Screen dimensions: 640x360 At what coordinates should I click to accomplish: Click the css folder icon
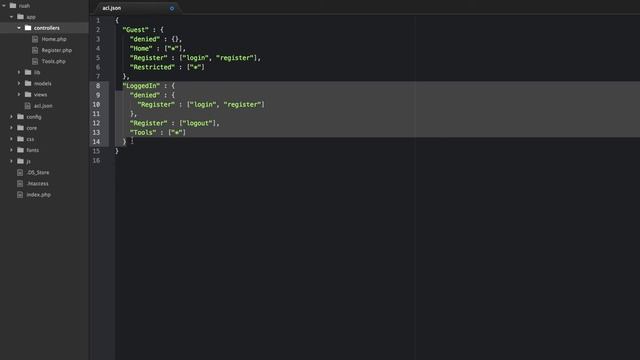tap(20, 139)
